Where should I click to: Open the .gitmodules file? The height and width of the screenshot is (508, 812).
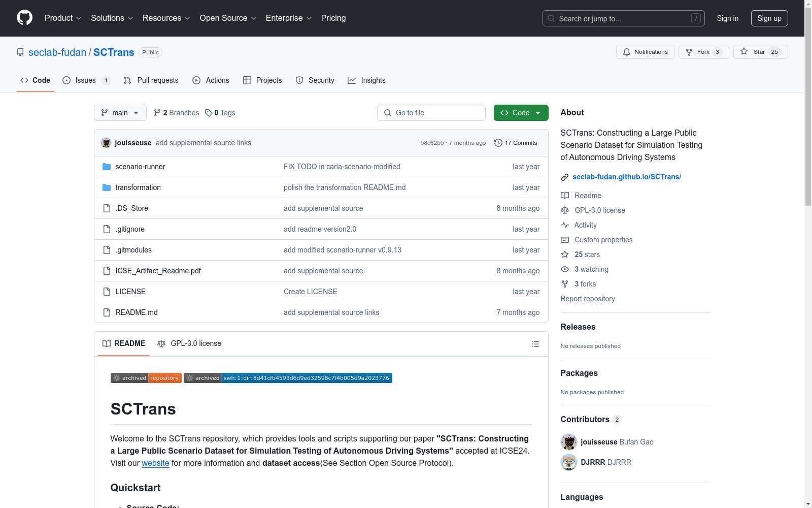click(133, 250)
